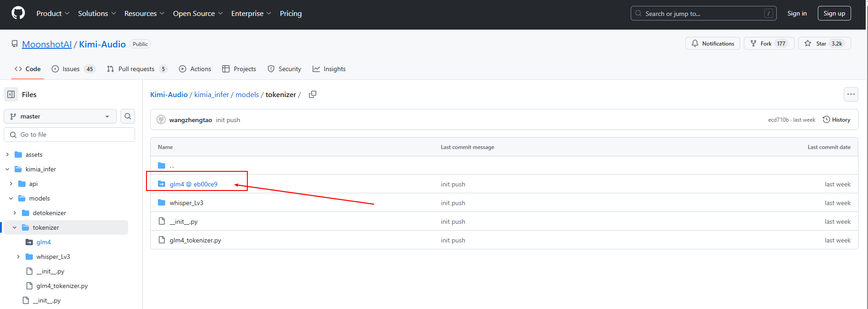Viewport: 868px width, 309px height.
Task: Expand the api folder chevron
Action: pos(11,184)
